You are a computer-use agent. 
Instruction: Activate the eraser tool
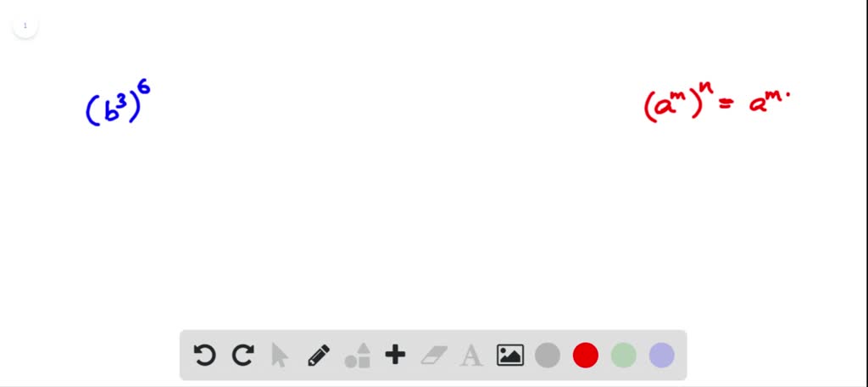click(433, 356)
